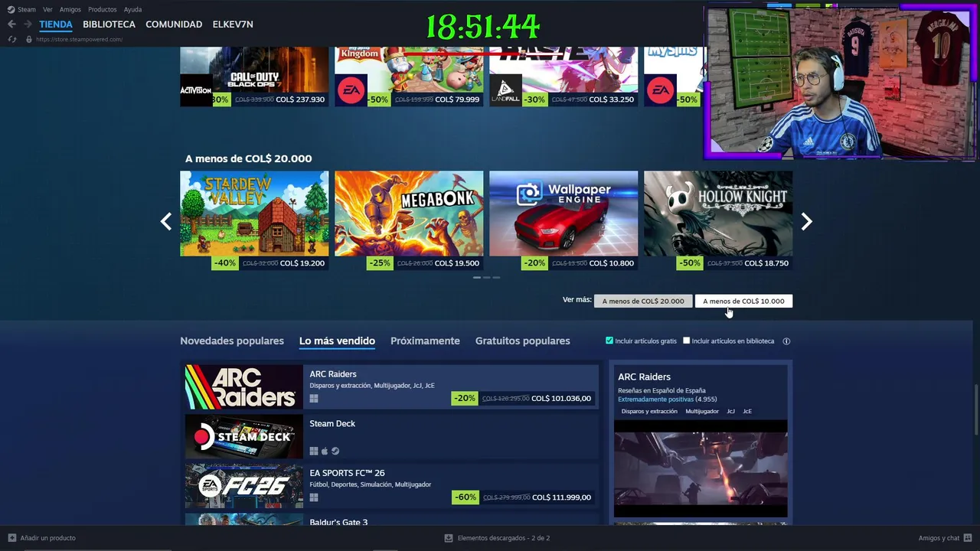Open the COMUNIDAD section
The width and height of the screenshot is (980, 551).
click(174, 24)
